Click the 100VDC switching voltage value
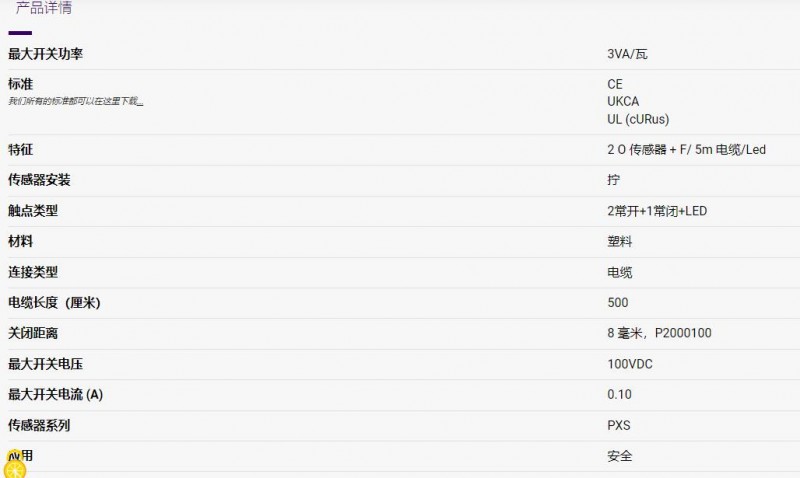 coord(630,364)
